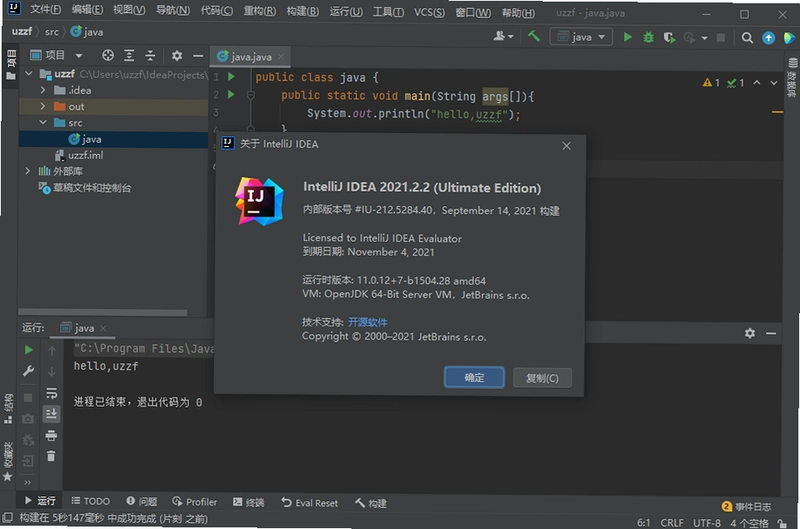Toggle the Structure tool window on the left stripe
This screenshot has width=800, height=529.
(8, 409)
